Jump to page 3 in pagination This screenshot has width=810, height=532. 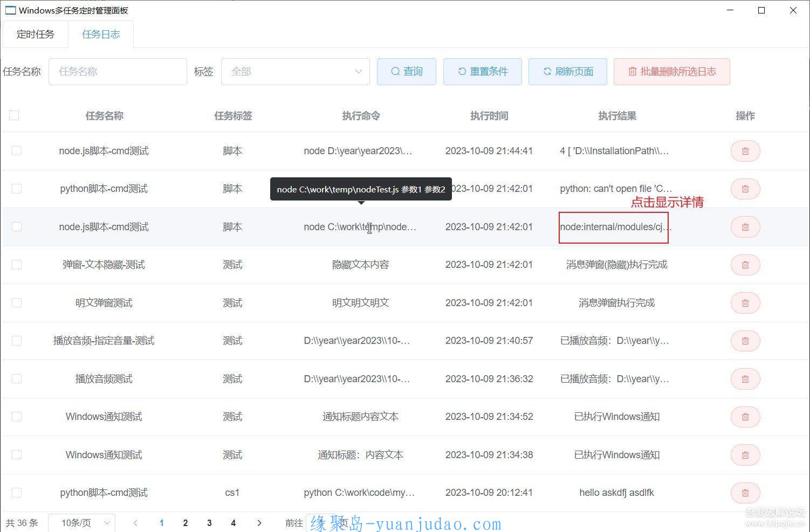tap(209, 523)
